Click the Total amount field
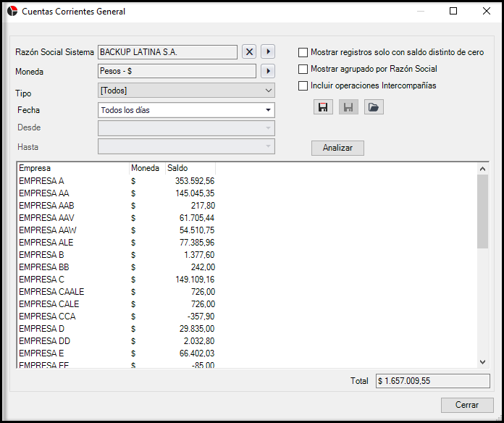Image resolution: width=504 pixels, height=423 pixels. [x=433, y=381]
